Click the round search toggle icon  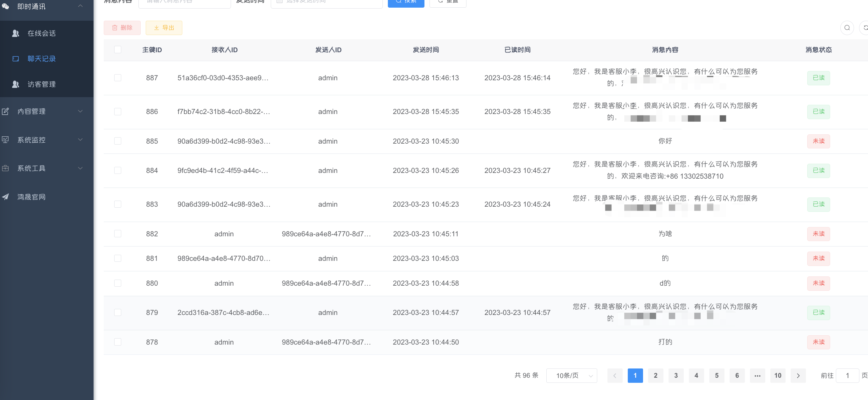[847, 28]
